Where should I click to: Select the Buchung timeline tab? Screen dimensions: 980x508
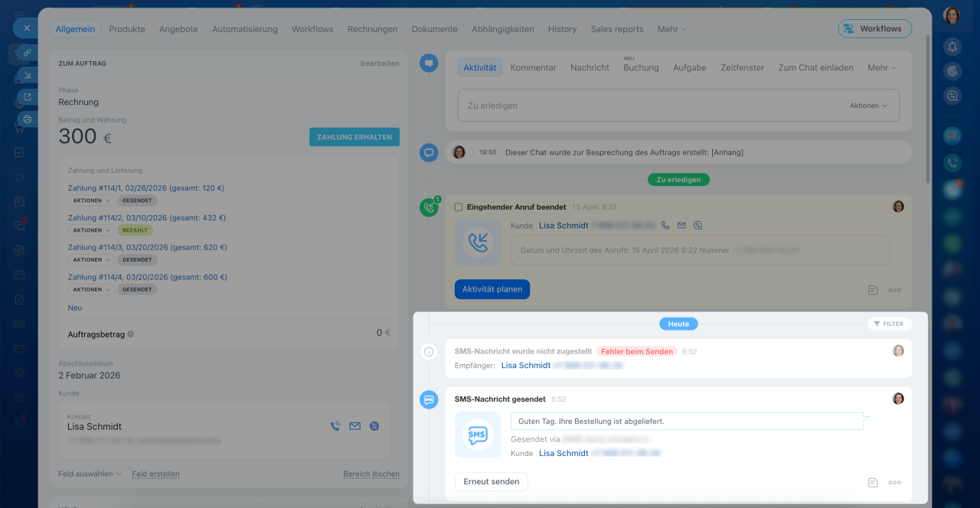coord(641,67)
